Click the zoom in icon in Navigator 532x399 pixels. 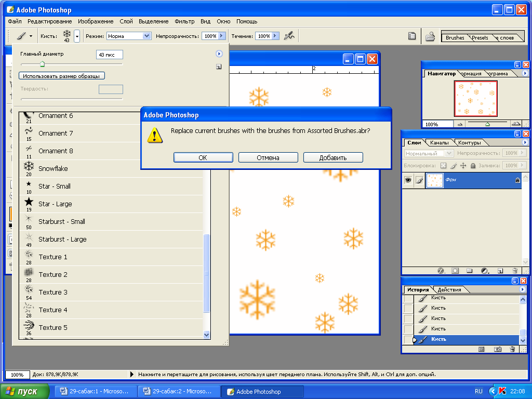[516, 124]
